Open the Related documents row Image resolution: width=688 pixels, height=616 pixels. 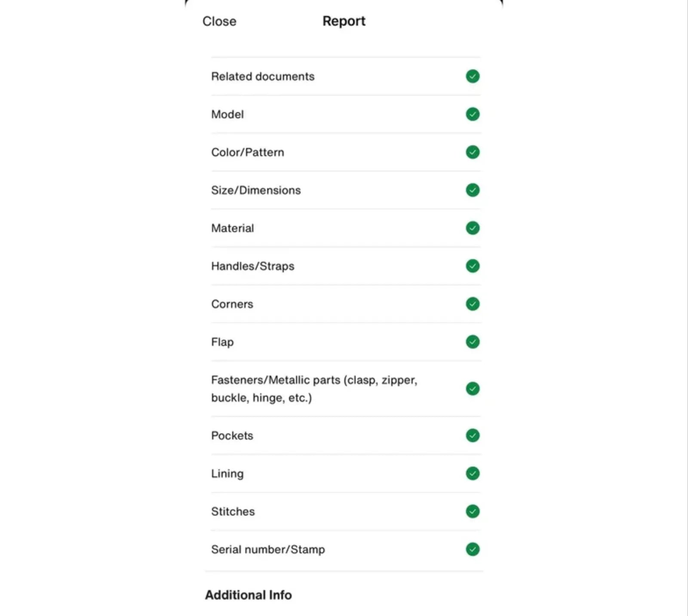pyautogui.click(x=345, y=77)
